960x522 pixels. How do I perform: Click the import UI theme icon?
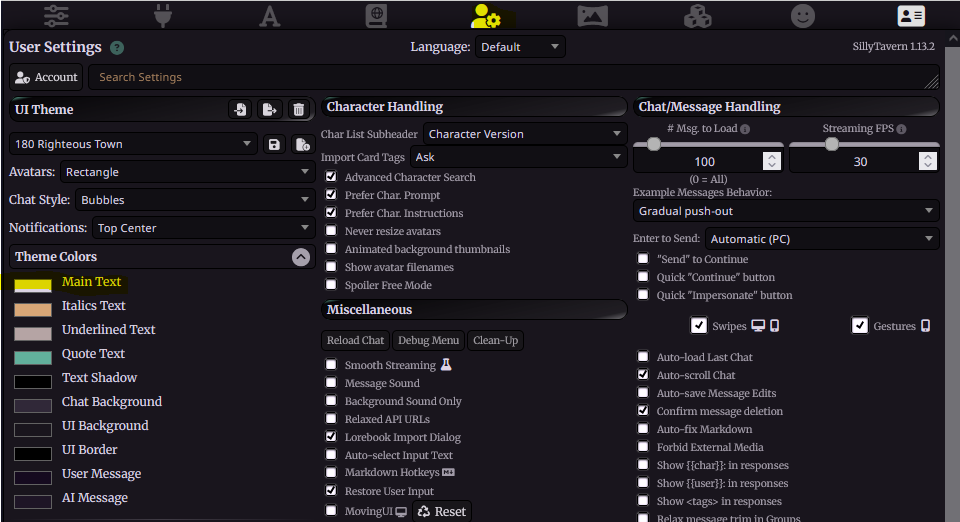[240, 110]
